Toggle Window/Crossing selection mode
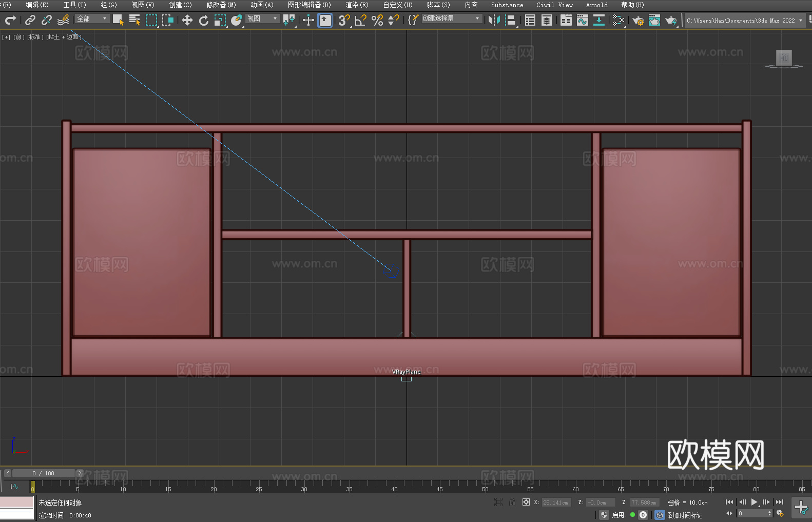Screen dimensions: 812x522 [168, 20]
